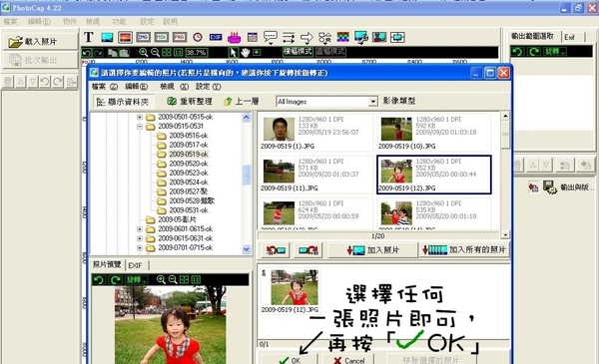This screenshot has height=364, width=599.
Task: Click the 加入所有的照片 add all photos button
Action: [x=464, y=250]
